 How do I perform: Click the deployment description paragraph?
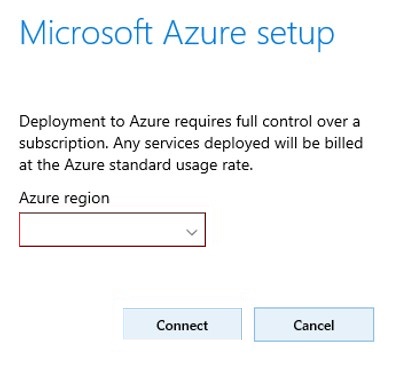(191, 144)
